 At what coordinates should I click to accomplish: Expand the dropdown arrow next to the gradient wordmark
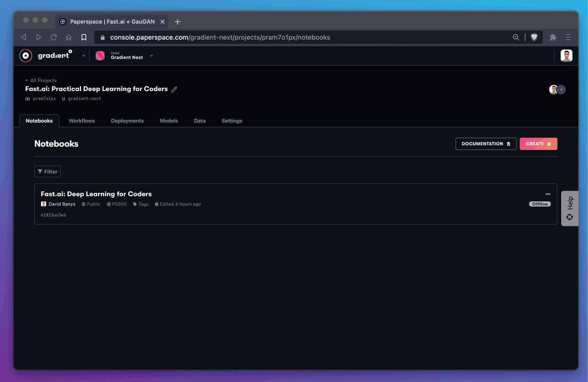point(83,56)
